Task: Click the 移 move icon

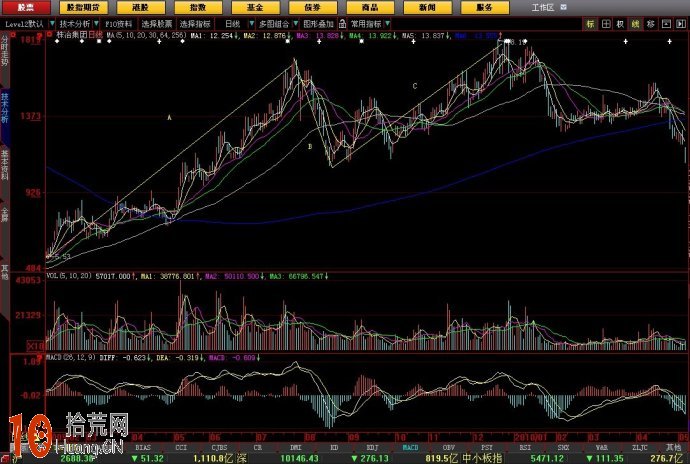Action: point(650,24)
